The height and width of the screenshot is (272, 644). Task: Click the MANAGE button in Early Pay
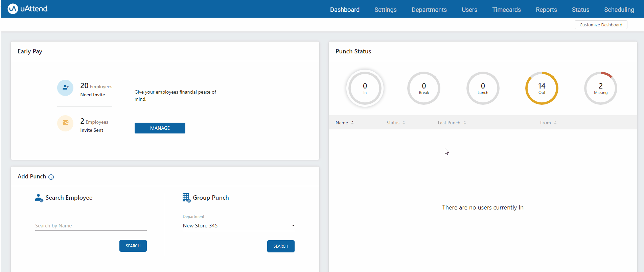click(160, 128)
